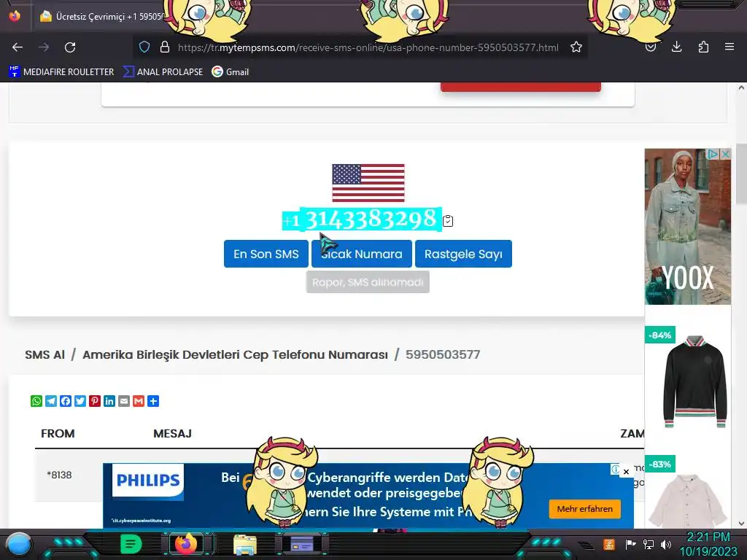Click the site security padlock icon

(x=165, y=47)
